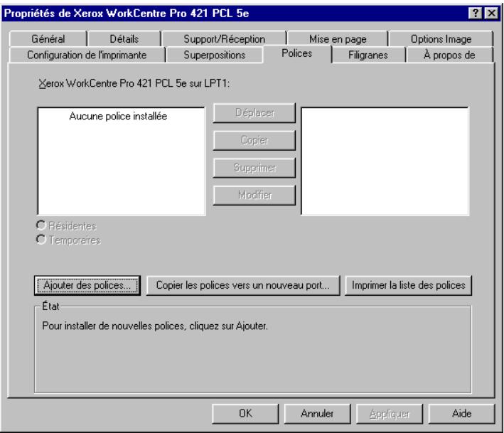This screenshot has height=433, width=504.
Task: Click 'Aucune police installée' in the left list
Action: (118, 116)
